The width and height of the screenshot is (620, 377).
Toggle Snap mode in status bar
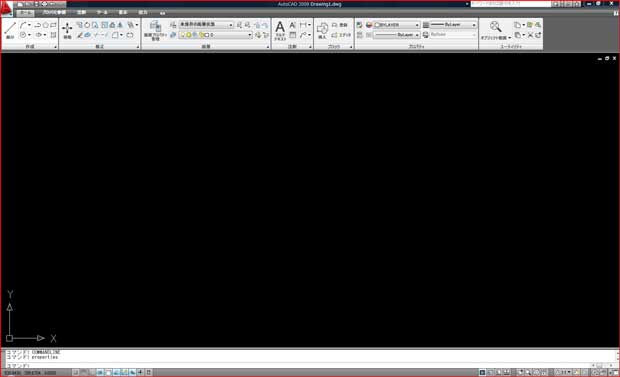(76, 372)
